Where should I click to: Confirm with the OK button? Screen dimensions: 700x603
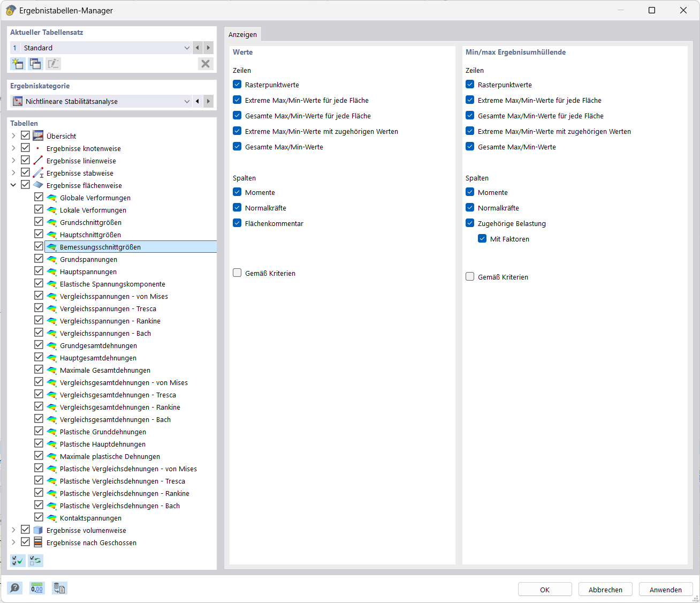click(545, 589)
